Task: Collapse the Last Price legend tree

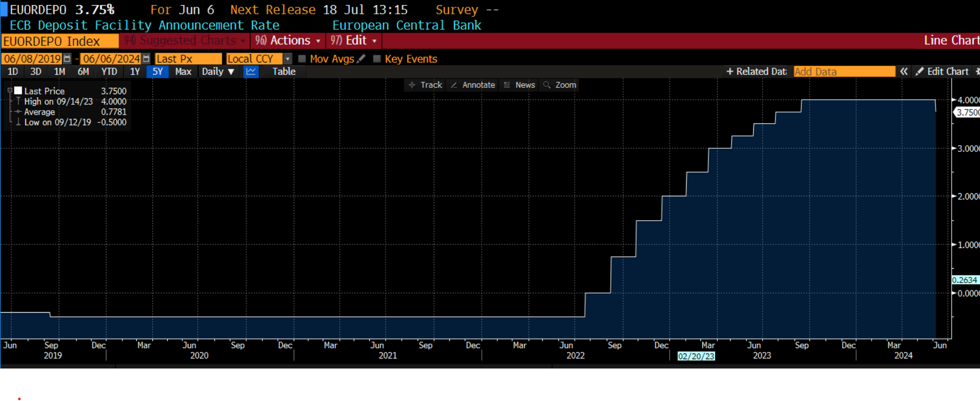Action: [10, 90]
